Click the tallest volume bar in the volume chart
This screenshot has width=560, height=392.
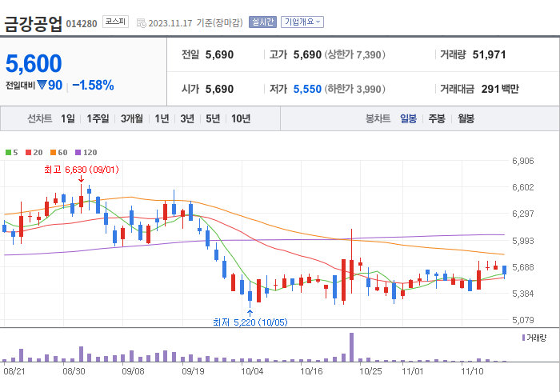351,347
